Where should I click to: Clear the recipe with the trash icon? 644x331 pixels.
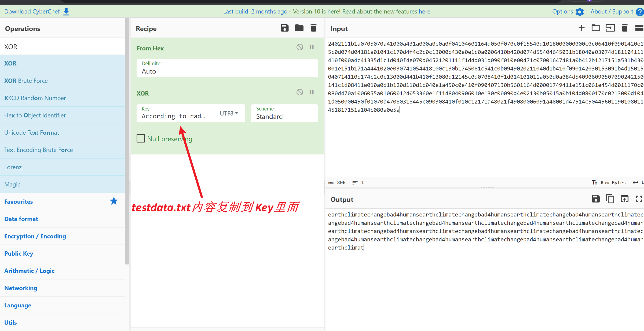coord(313,28)
